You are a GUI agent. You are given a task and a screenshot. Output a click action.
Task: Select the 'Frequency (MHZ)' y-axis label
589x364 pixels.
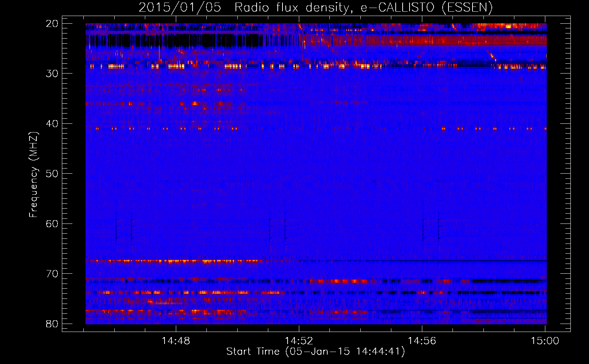[33, 175]
